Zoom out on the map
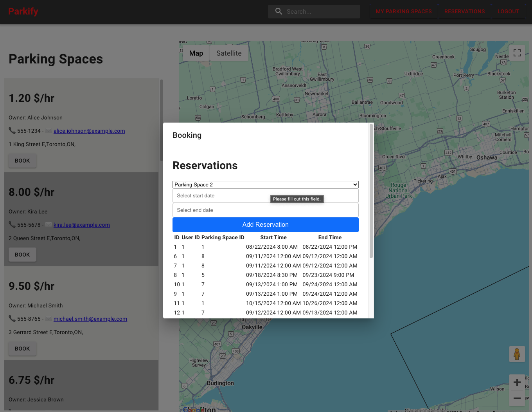Screen dimensions: 532x412 pyautogui.click(x=517, y=398)
